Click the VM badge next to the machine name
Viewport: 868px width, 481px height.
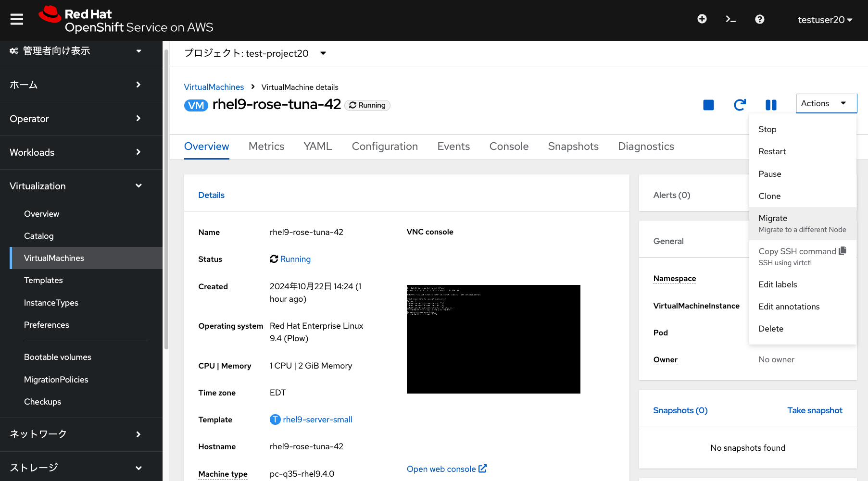click(x=196, y=105)
